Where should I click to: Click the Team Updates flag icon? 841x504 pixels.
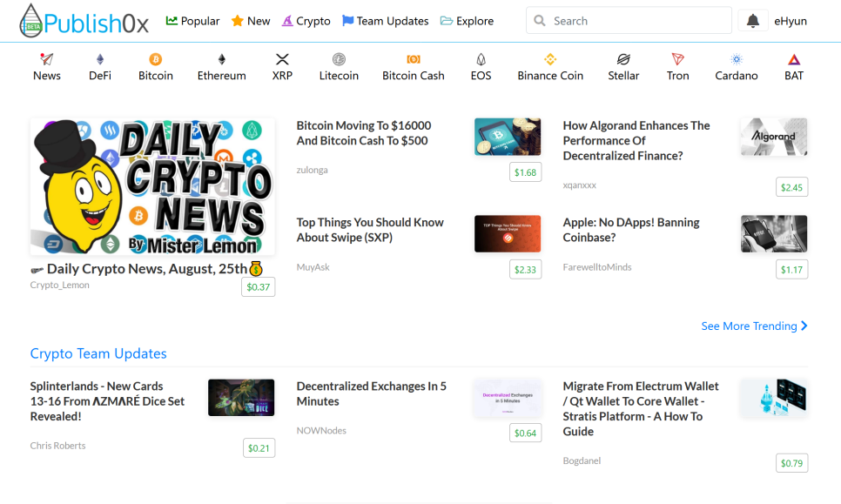348,20
